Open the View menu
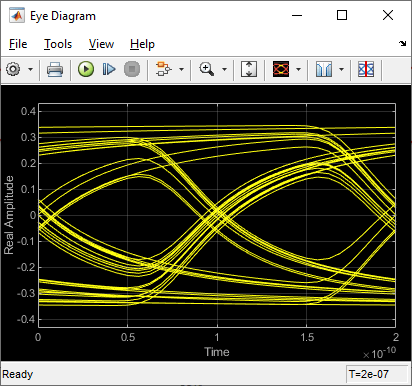412x386 pixels. click(101, 44)
